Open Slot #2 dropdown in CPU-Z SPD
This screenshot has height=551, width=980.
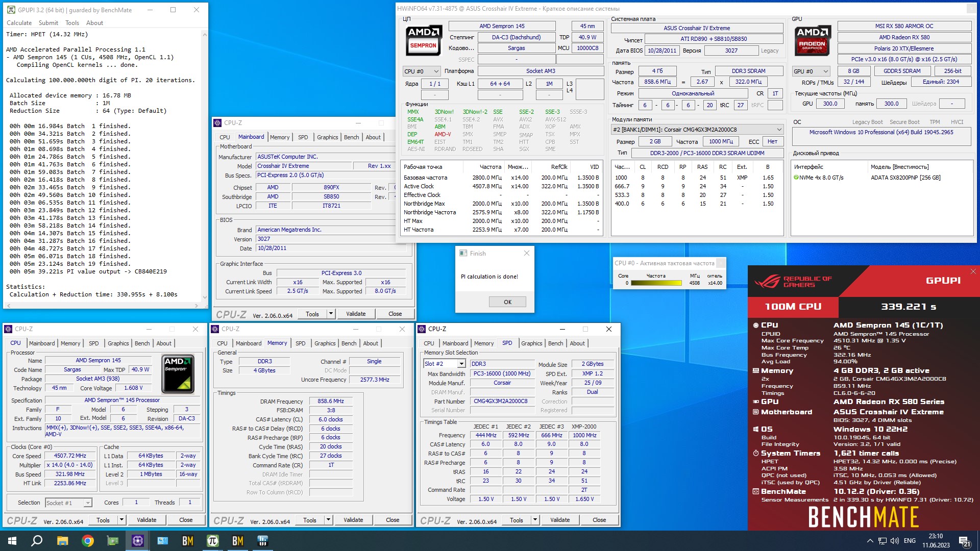click(461, 364)
